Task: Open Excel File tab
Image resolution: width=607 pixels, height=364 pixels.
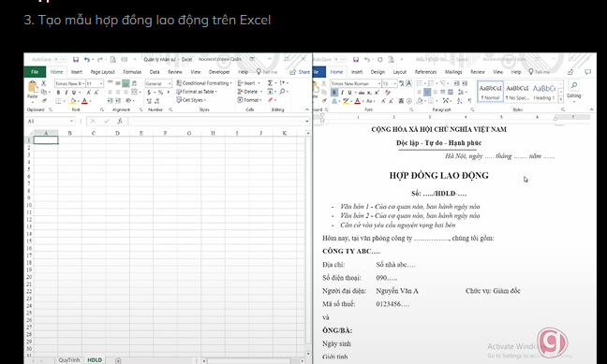Action: (x=35, y=72)
